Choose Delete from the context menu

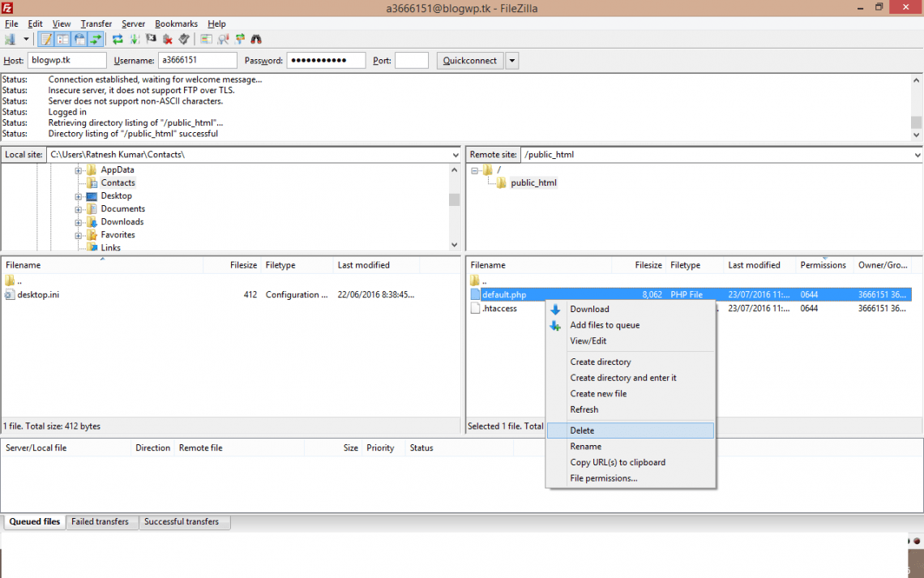point(582,430)
